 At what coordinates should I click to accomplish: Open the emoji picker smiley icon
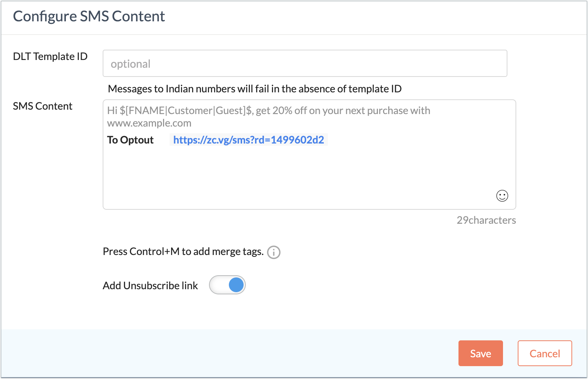pos(502,196)
